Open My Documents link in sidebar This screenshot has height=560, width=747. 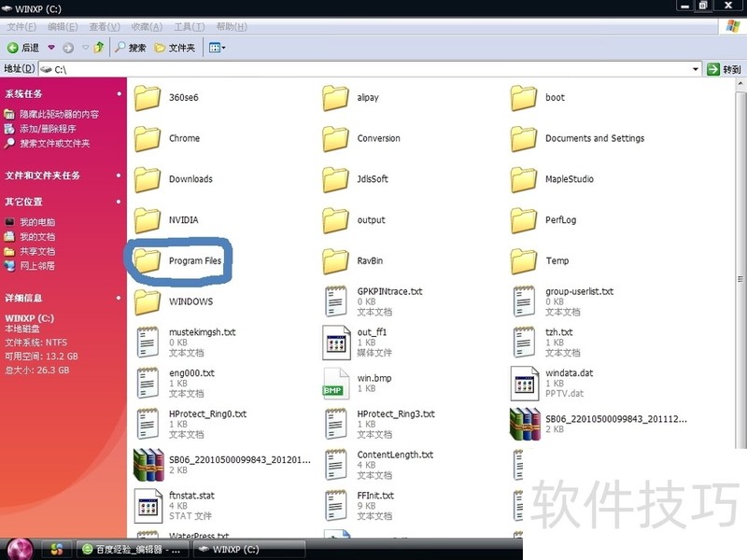coord(30,237)
